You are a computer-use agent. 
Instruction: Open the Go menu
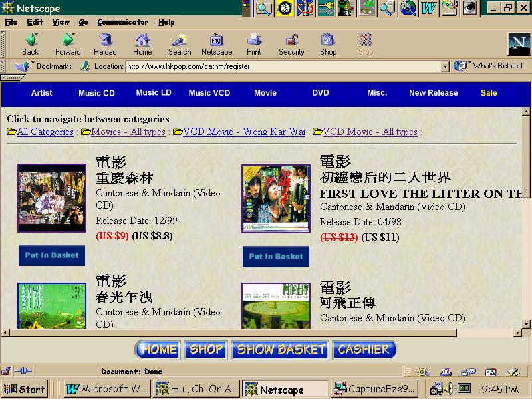[84, 22]
